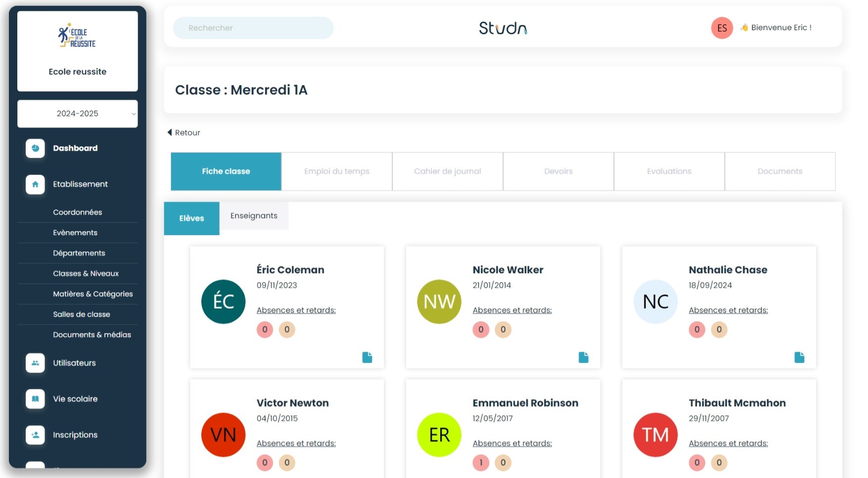Click the Etablissement home icon
The image size is (868, 478).
point(35,184)
